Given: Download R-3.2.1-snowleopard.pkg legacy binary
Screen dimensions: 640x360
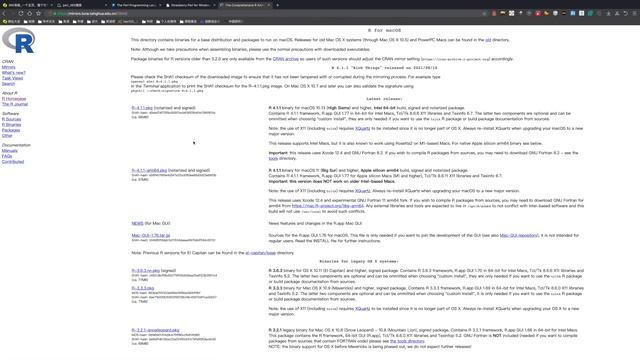Looking at the screenshot, I should coord(156,330).
